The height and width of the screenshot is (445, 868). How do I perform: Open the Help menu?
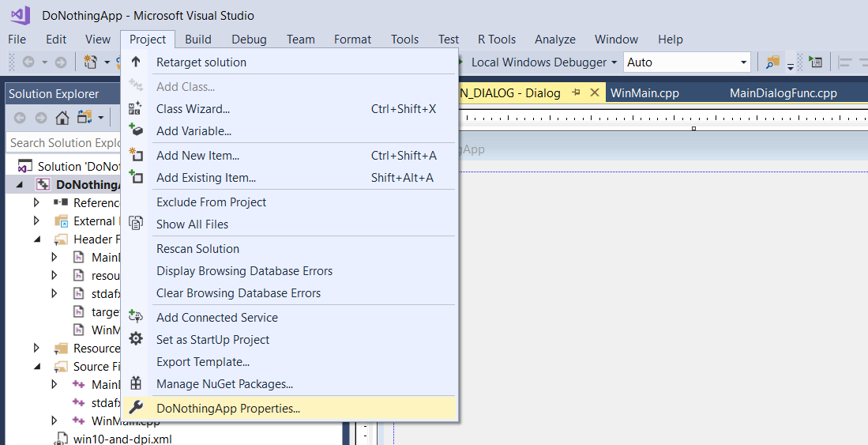[x=670, y=40]
